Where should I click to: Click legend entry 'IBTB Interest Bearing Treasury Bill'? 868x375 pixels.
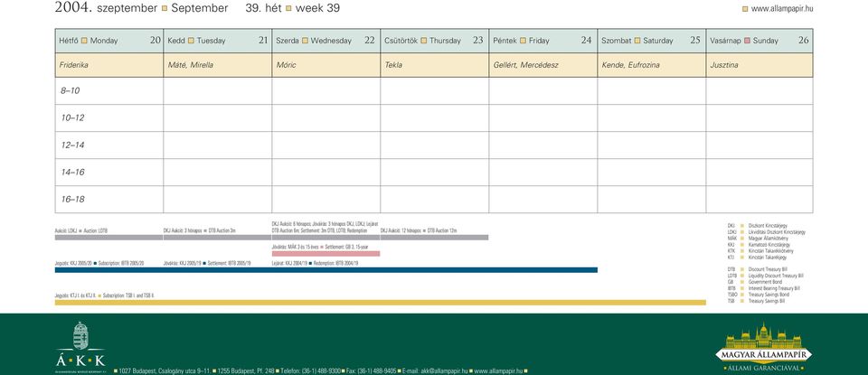764,288
